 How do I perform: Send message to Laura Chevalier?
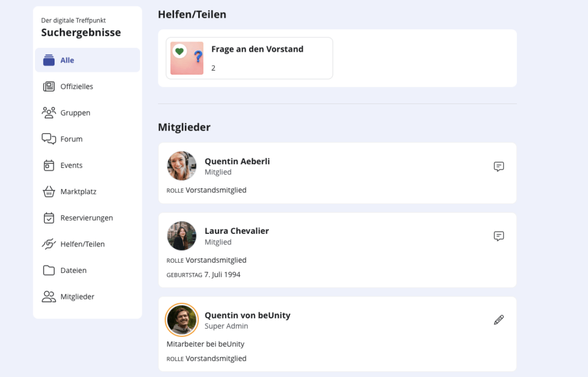click(x=499, y=236)
